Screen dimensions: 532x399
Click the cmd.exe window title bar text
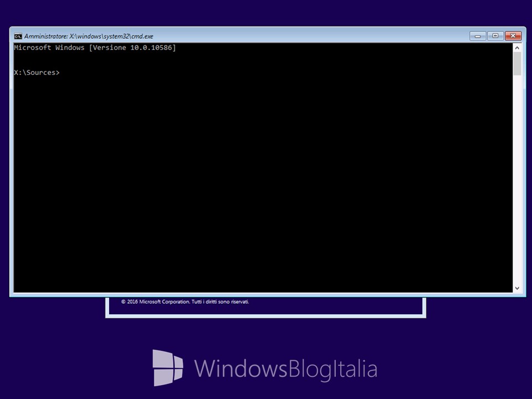pos(89,37)
